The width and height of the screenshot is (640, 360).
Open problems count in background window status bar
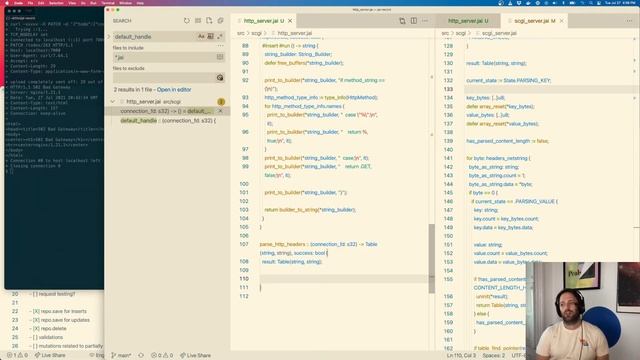coord(18,356)
